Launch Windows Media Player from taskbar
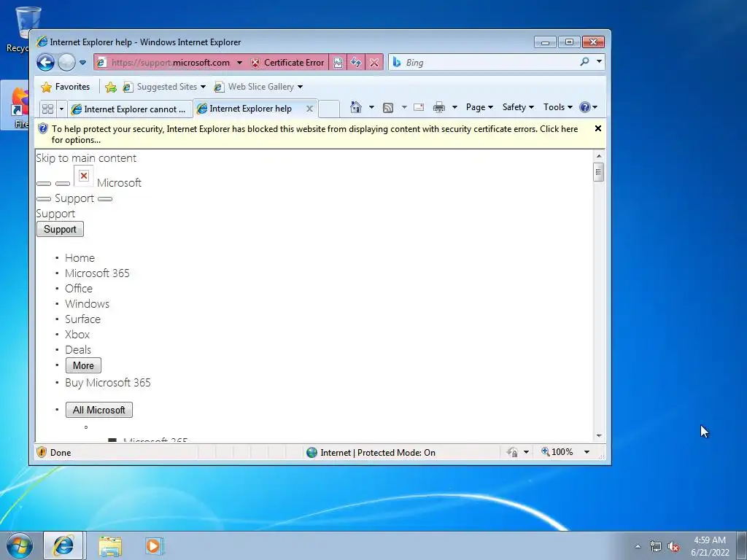Viewport: 747px width, 560px height. pos(154,546)
